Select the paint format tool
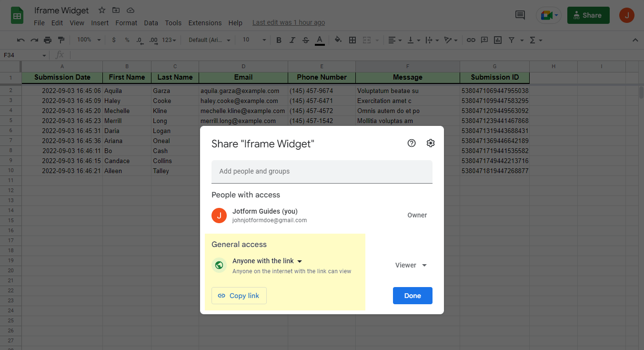Image resolution: width=644 pixels, height=350 pixels. (x=61, y=40)
